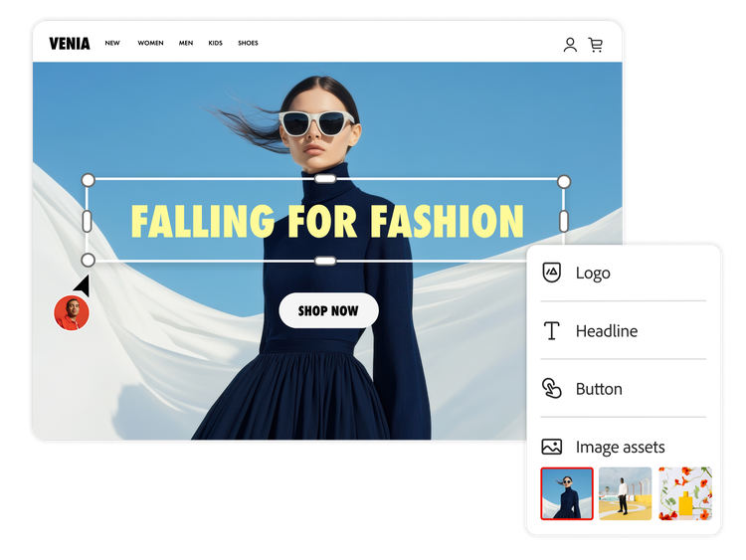Open the WOMEN navigation item
The height and width of the screenshot is (560, 746).
[x=150, y=44]
